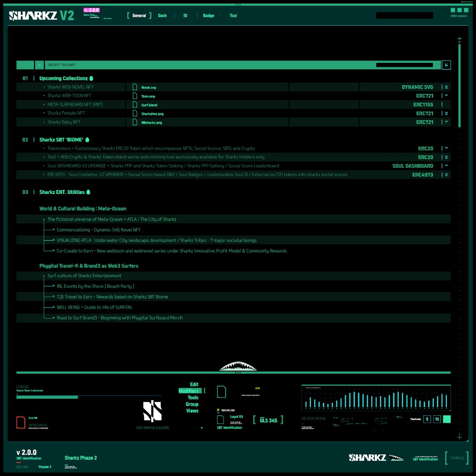Click the shark jaw icon on the bottom divider

coord(238,366)
